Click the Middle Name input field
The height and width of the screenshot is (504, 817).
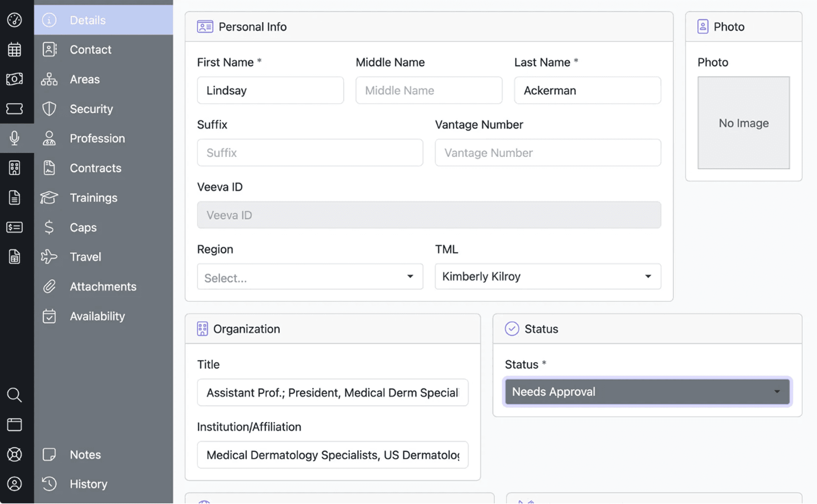pos(429,90)
